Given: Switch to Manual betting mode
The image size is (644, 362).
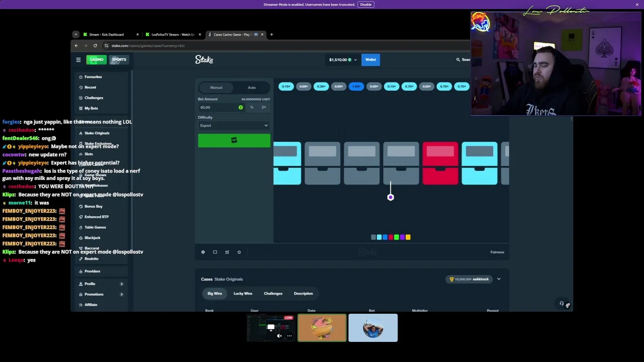Looking at the screenshot, I should [x=216, y=87].
